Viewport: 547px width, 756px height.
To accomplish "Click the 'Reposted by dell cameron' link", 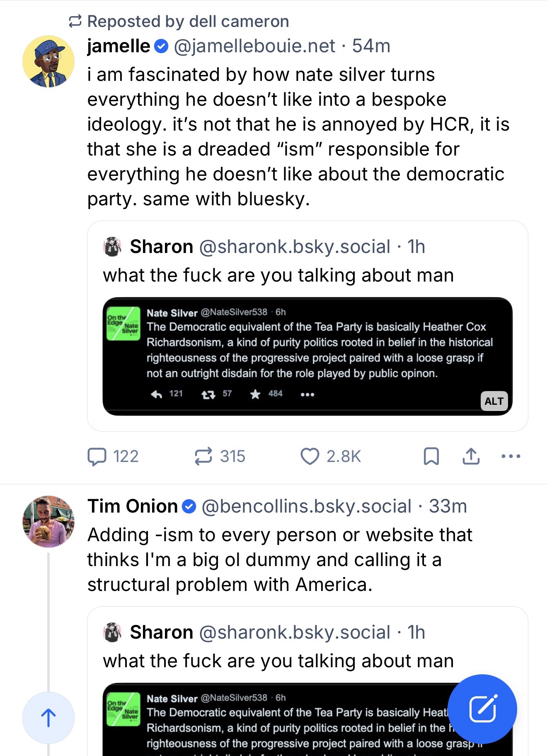I will [188, 22].
